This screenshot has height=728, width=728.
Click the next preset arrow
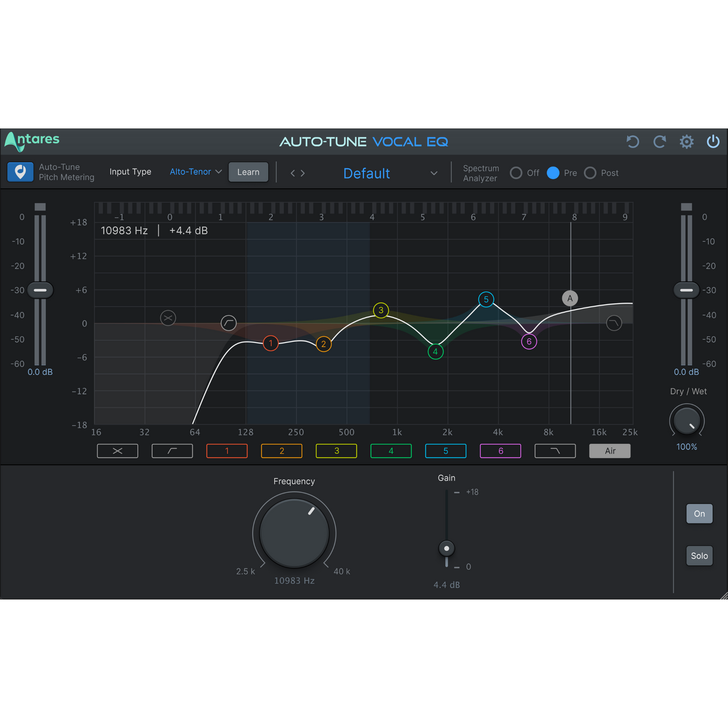(303, 173)
